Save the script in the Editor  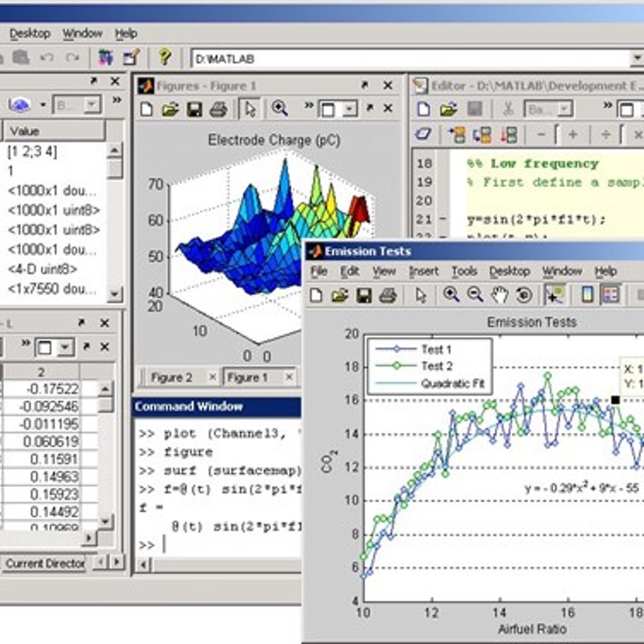[x=475, y=110]
